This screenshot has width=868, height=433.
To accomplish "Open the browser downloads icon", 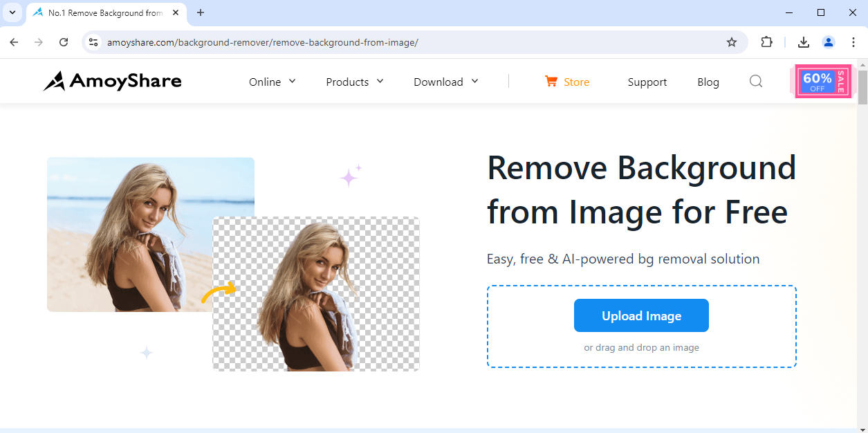I will pyautogui.click(x=804, y=42).
